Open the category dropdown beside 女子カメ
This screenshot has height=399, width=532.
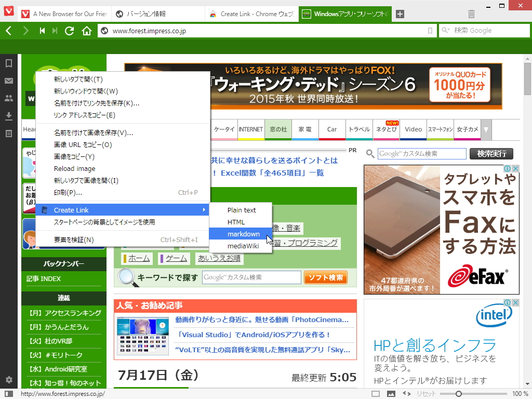486,129
